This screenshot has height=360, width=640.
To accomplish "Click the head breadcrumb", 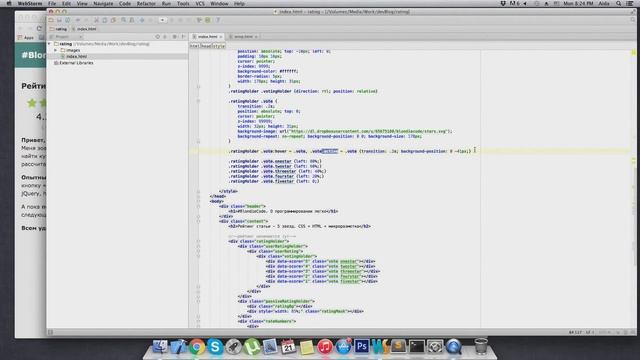I will [206, 46].
